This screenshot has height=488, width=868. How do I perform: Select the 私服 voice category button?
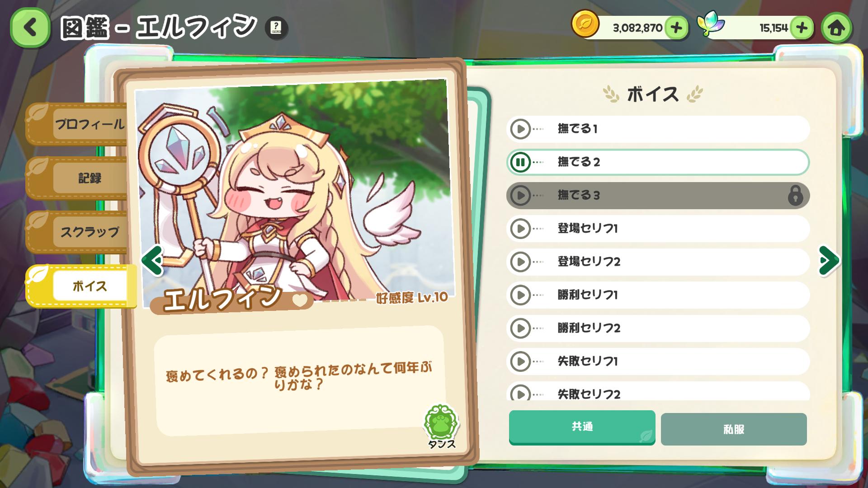pos(734,429)
